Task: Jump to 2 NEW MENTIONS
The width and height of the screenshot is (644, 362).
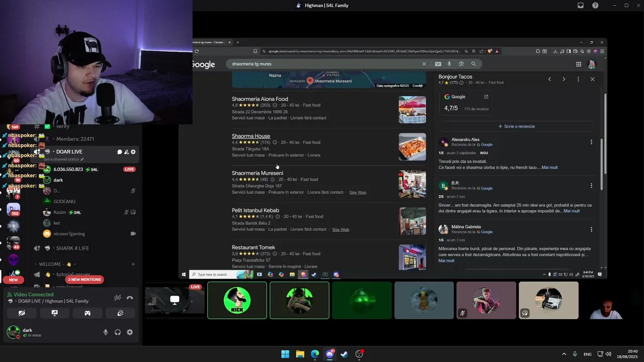Action: (85, 280)
